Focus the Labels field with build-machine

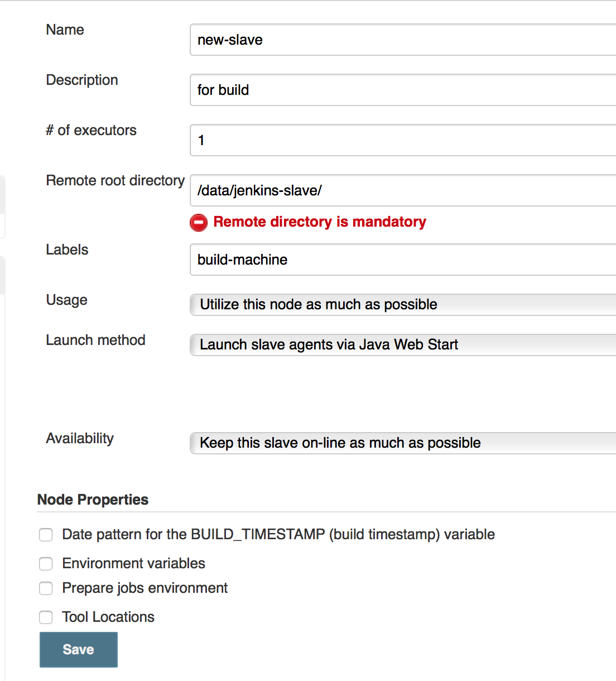[x=403, y=260]
